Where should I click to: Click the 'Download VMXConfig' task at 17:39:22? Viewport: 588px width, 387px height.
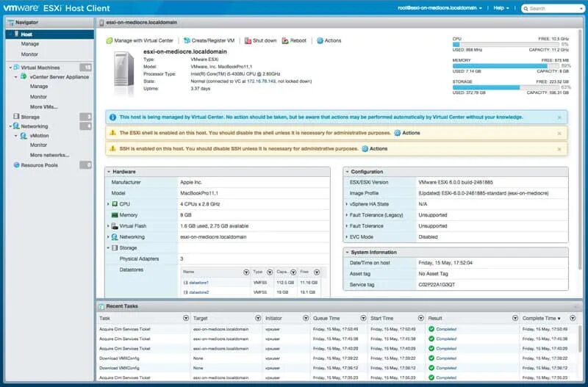pyautogui.click(x=119, y=358)
